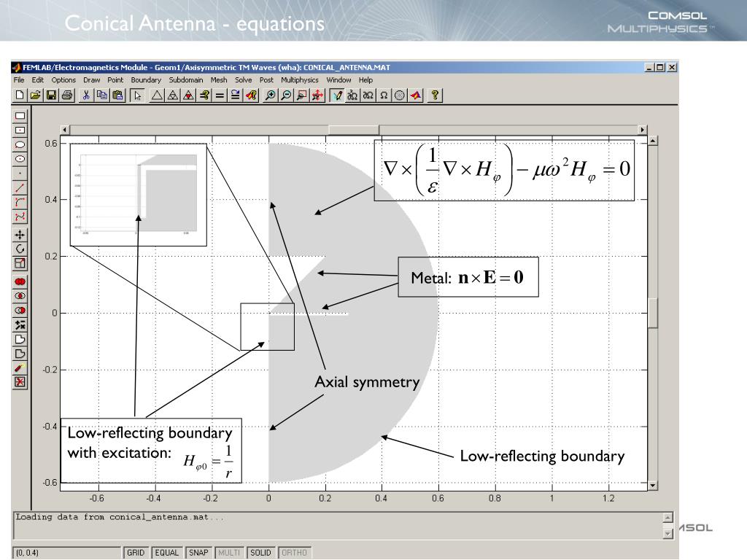Screen dimensions: 747x560
Task: Select the Line draw tool
Action: 20,188
